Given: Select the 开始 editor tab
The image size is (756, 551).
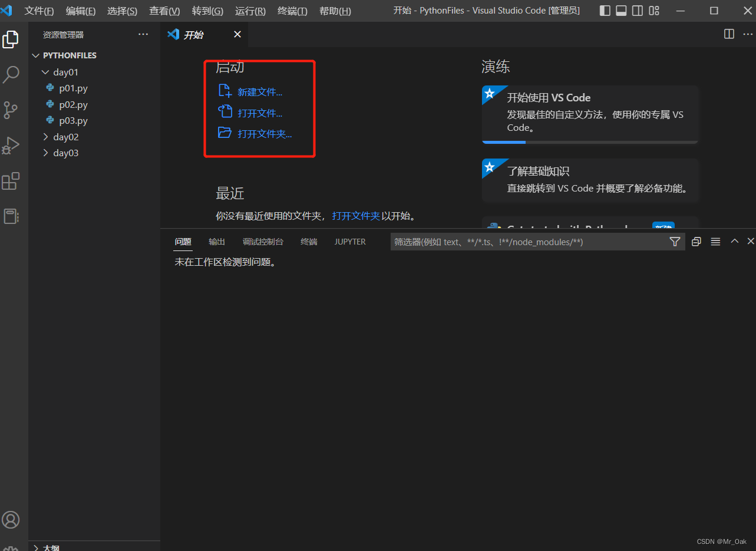Looking at the screenshot, I should 204,35.
